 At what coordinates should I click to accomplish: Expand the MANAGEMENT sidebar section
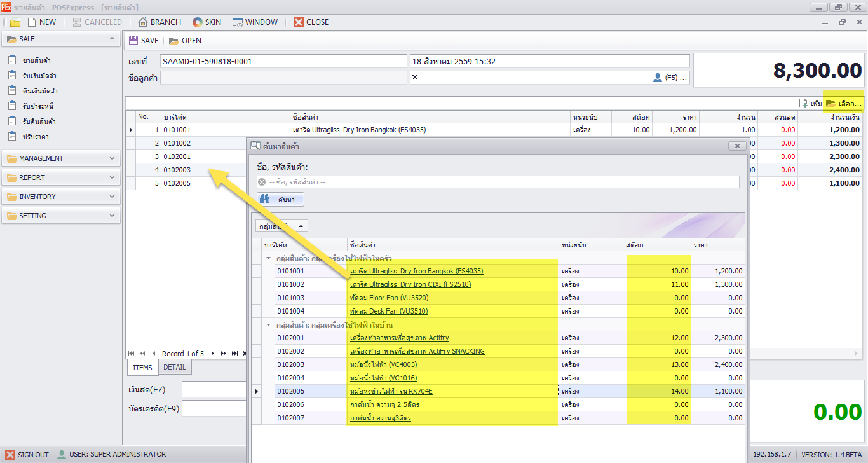pos(60,158)
